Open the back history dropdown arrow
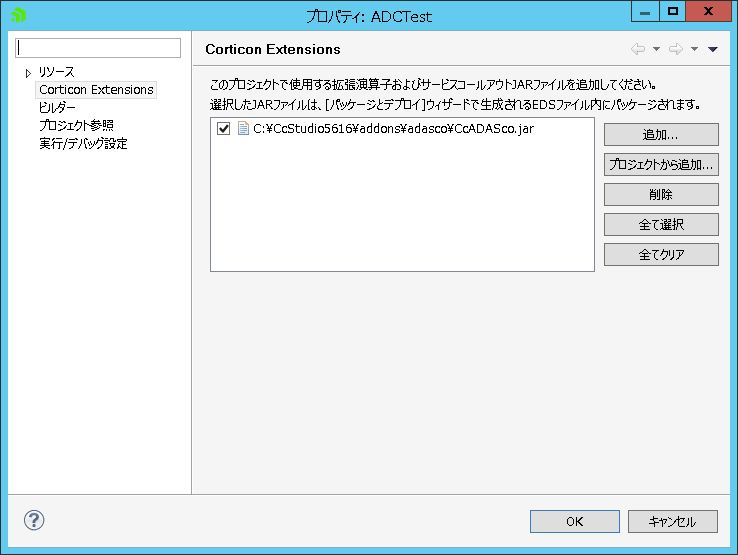Image resolution: width=738 pixels, height=555 pixels. (656, 49)
